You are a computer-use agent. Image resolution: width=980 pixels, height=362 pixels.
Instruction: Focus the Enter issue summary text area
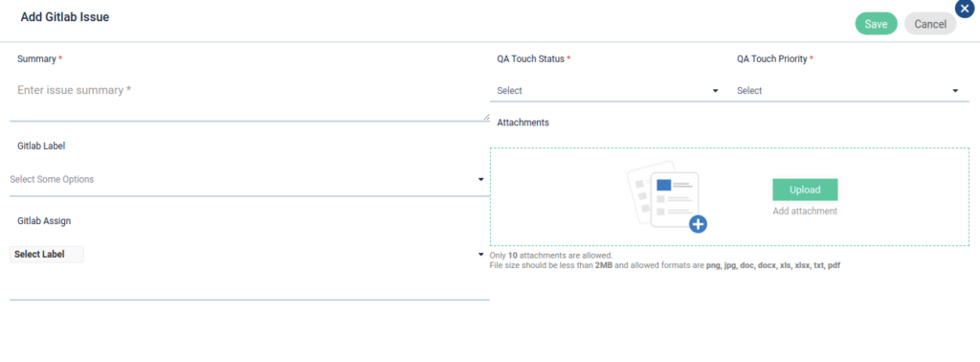(250, 98)
